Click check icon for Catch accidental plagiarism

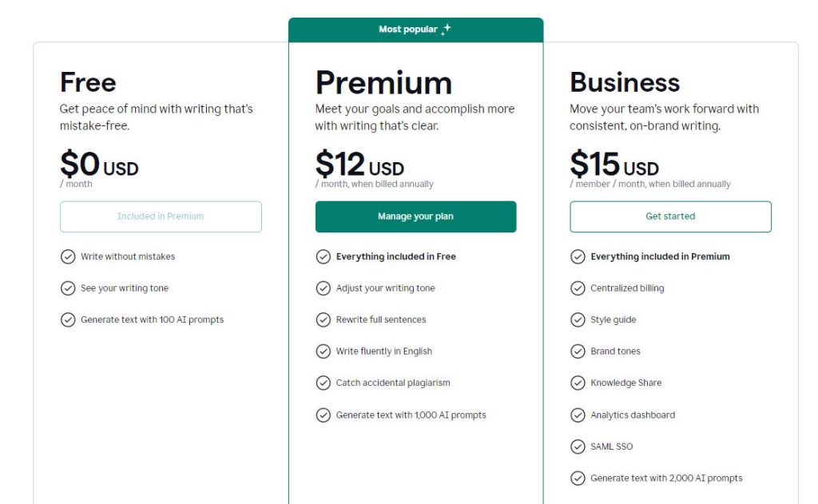324,383
